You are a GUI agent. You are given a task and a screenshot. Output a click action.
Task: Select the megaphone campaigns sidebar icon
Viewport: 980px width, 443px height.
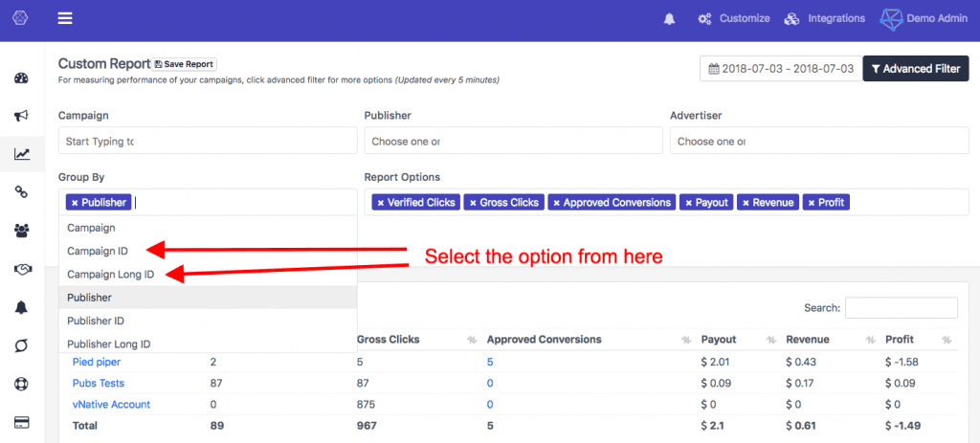point(21,116)
